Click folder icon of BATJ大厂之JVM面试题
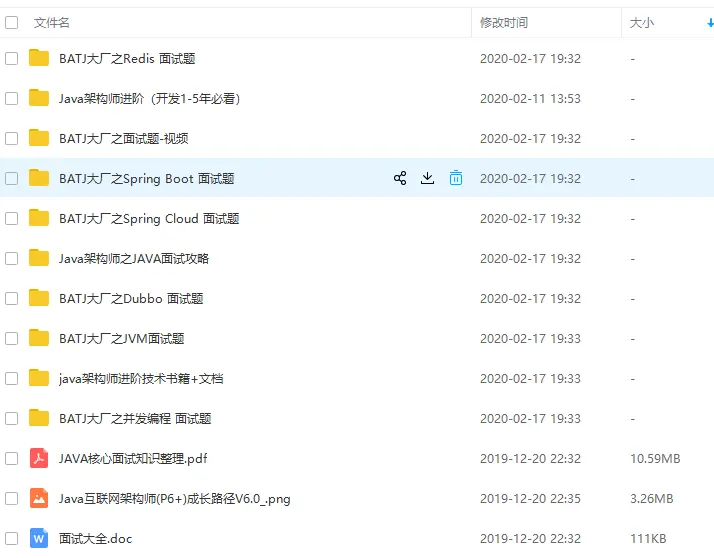Screen dimensions: 714x558 click(39, 338)
